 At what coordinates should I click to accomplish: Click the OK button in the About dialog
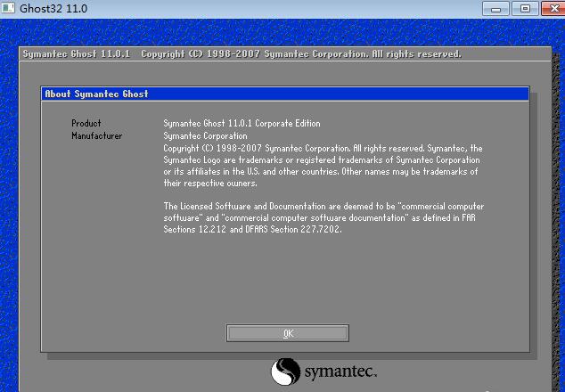tap(288, 333)
